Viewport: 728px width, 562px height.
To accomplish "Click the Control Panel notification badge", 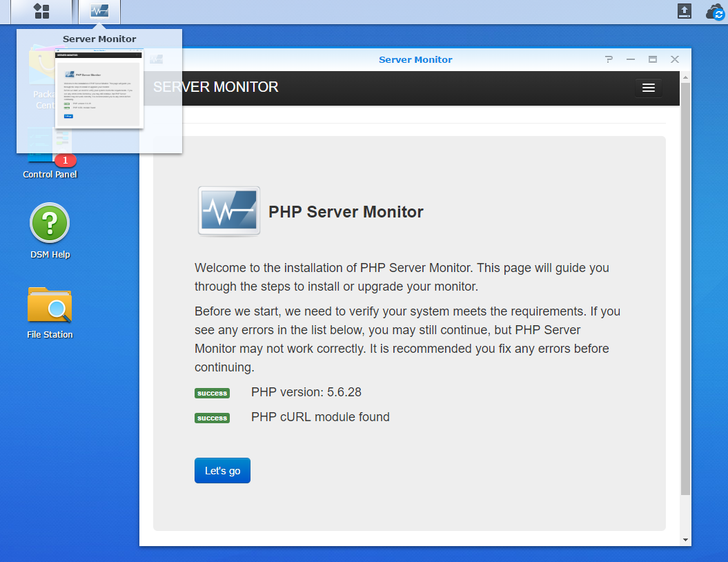I will 65,160.
